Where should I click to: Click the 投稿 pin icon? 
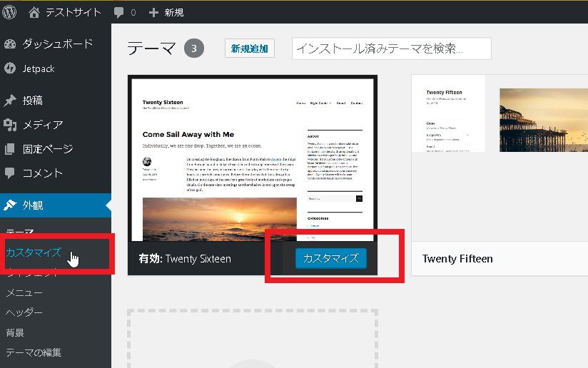pyautogui.click(x=10, y=101)
